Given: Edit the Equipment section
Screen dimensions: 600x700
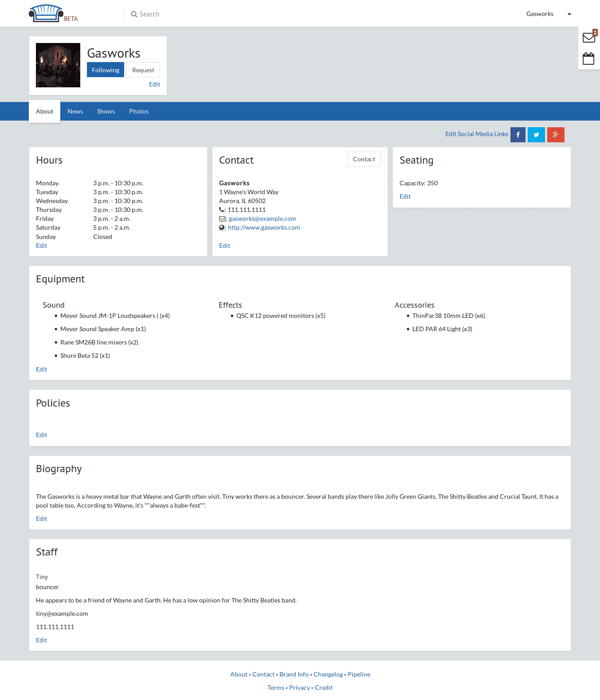Looking at the screenshot, I should pyautogui.click(x=41, y=369).
